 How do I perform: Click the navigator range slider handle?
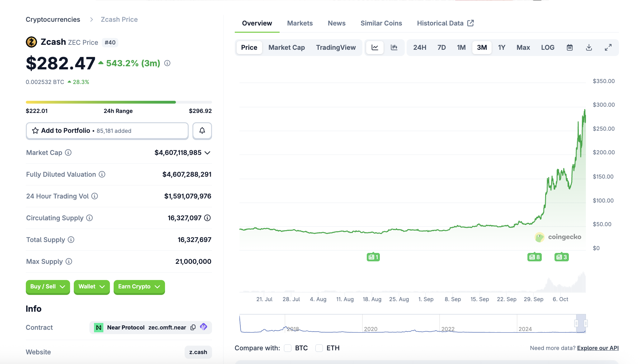point(576,324)
